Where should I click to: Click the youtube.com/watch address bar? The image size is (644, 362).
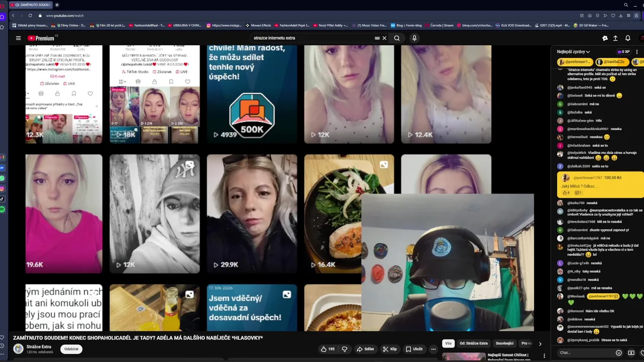[x=64, y=16]
